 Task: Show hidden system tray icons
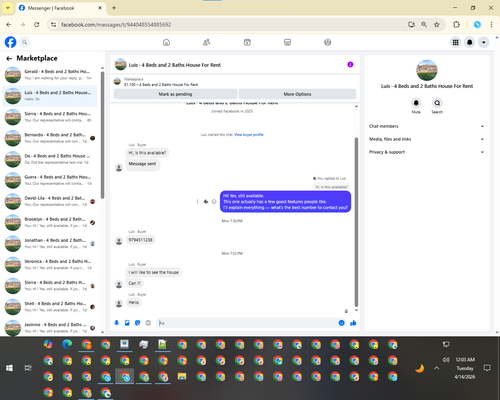click(437, 368)
